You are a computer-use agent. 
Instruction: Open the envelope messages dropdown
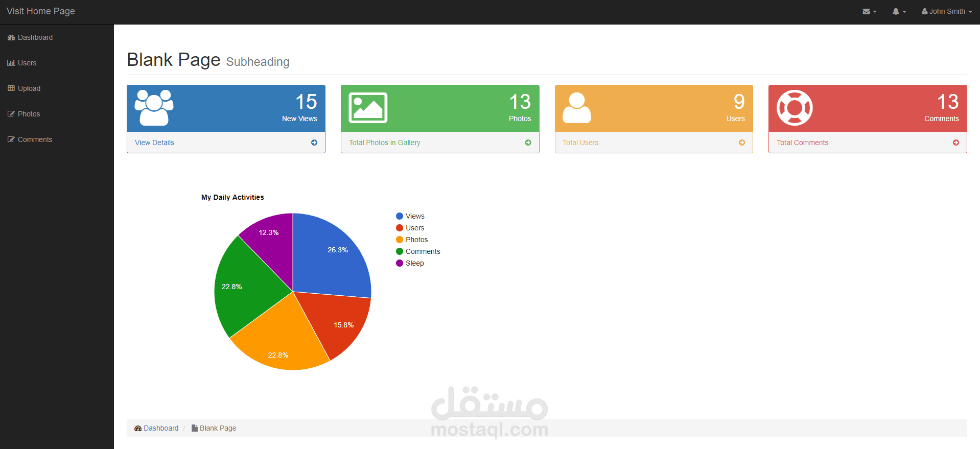pos(869,11)
